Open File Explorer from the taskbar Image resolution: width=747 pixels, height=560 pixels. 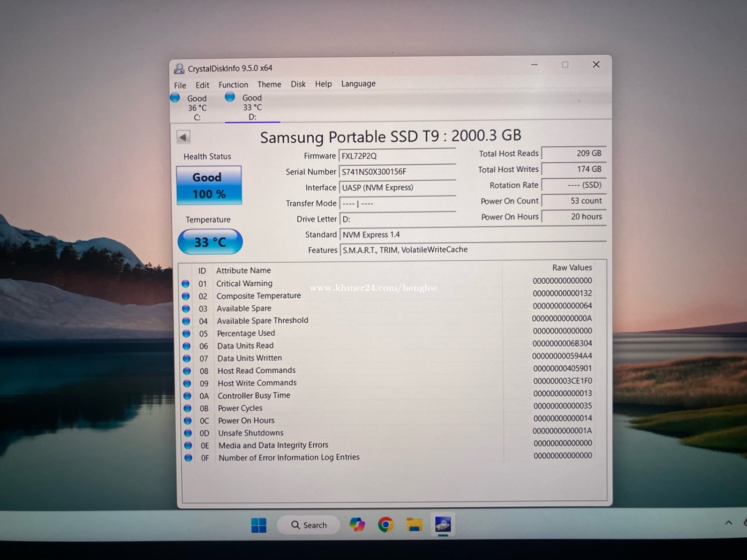pos(414,525)
